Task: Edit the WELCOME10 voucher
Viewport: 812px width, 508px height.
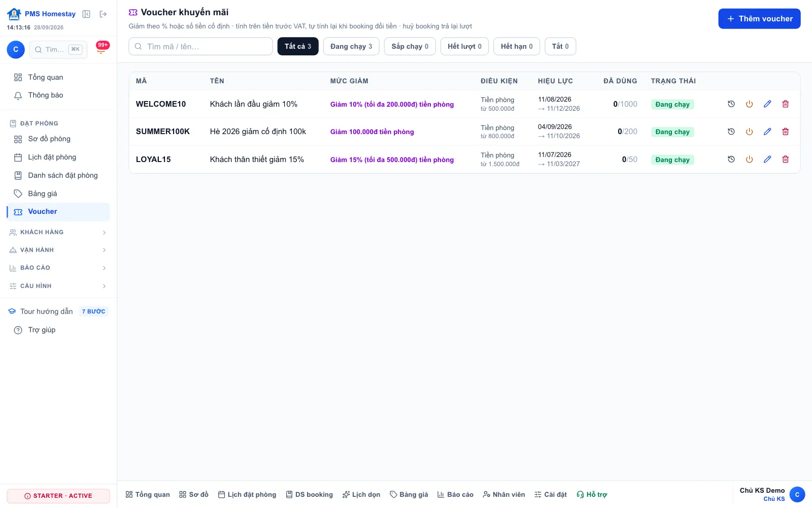Action: tap(767, 104)
